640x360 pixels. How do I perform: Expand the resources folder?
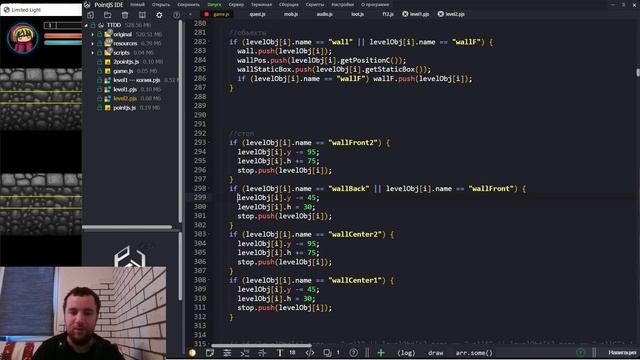pyautogui.click(x=93, y=43)
